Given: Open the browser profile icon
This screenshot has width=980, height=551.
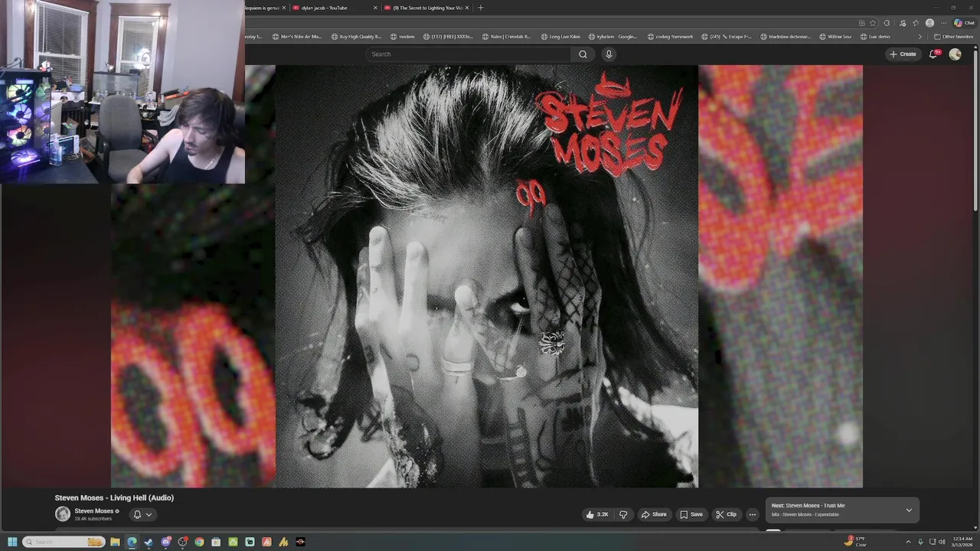Looking at the screenshot, I should tap(929, 23).
